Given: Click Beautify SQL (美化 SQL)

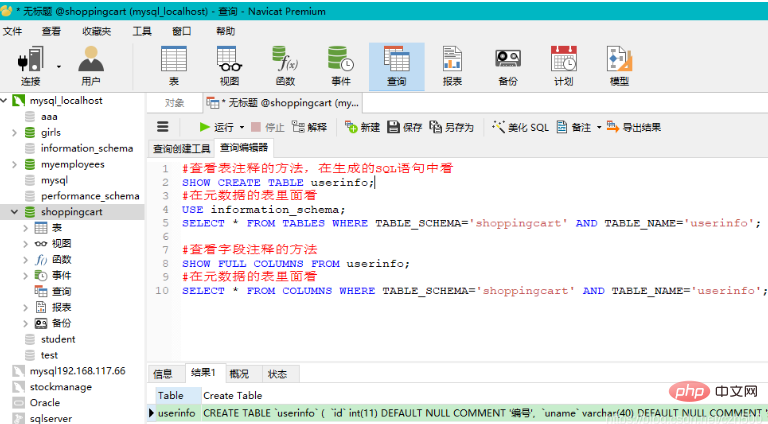Looking at the screenshot, I should click(520, 127).
